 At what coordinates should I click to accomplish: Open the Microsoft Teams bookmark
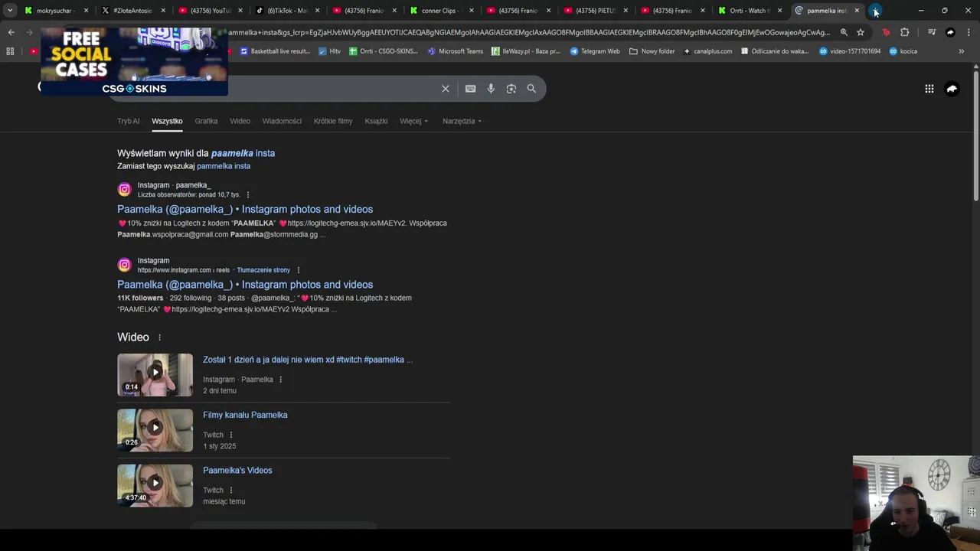point(455,51)
